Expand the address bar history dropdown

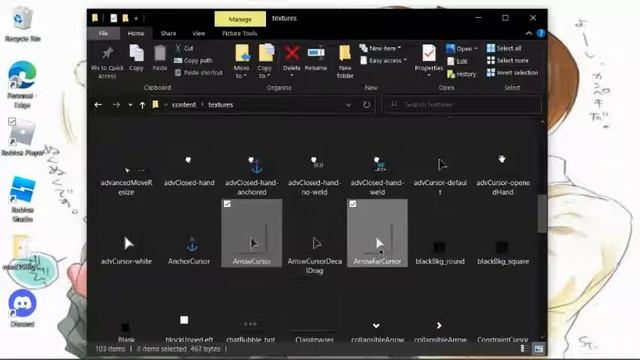348,105
